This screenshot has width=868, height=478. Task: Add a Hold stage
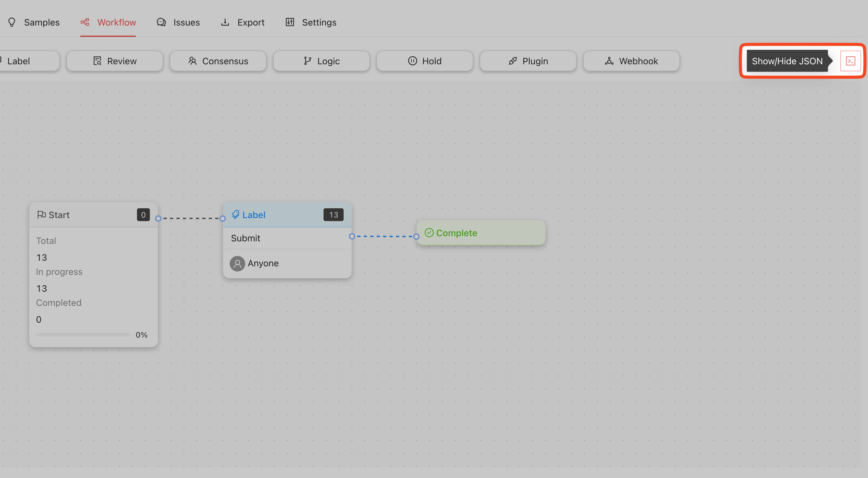point(424,61)
